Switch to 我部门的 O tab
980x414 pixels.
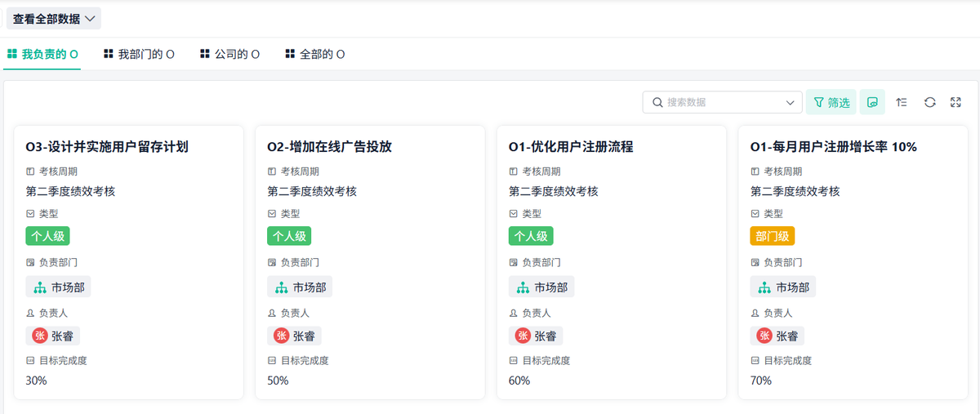point(139,55)
